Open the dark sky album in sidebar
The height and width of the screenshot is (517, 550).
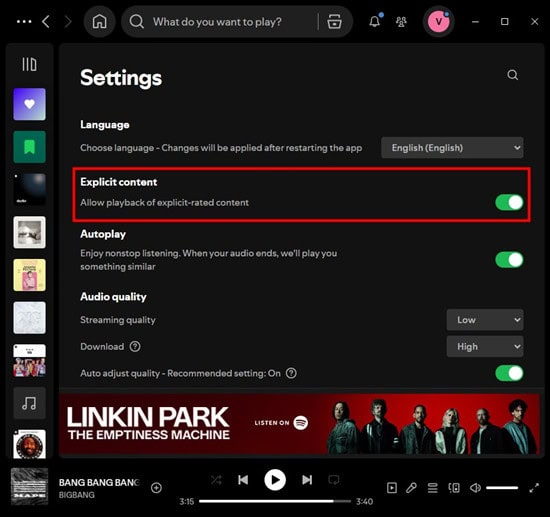[x=29, y=190]
